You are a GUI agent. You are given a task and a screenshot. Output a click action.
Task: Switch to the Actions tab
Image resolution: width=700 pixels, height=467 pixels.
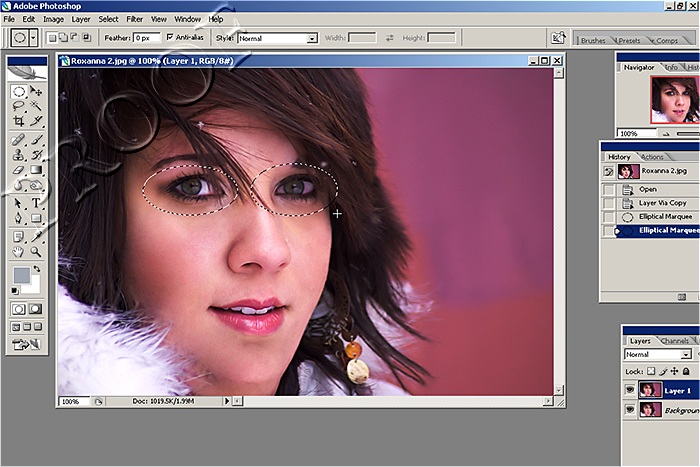652,157
